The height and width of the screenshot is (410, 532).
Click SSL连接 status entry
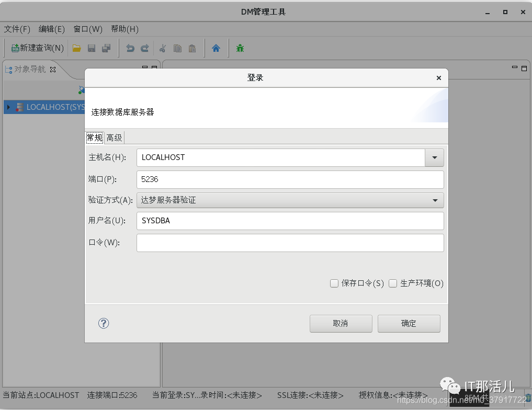tap(310, 395)
